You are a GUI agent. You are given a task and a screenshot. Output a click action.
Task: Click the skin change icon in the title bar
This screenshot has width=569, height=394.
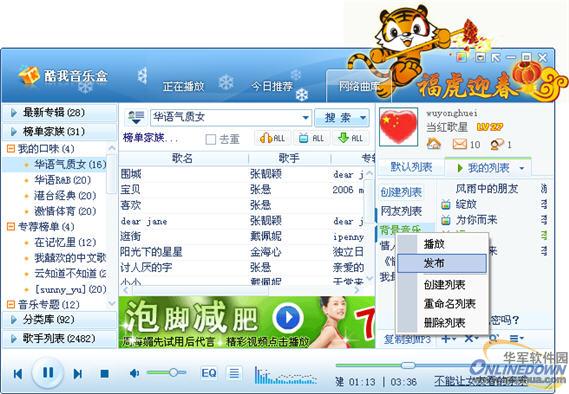pyautogui.click(x=461, y=57)
